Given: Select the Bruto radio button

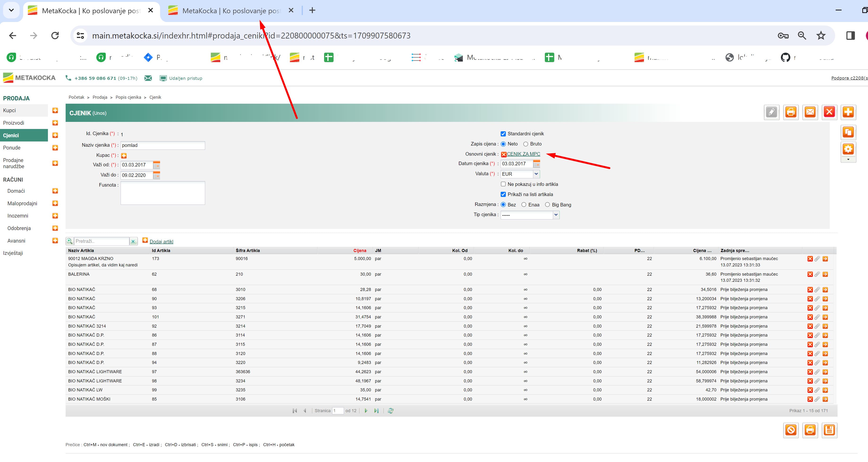Looking at the screenshot, I should (525, 144).
